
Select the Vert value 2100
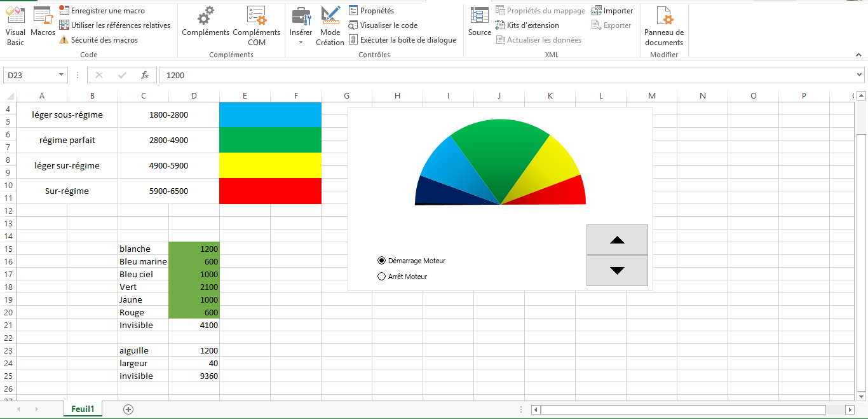pos(194,287)
